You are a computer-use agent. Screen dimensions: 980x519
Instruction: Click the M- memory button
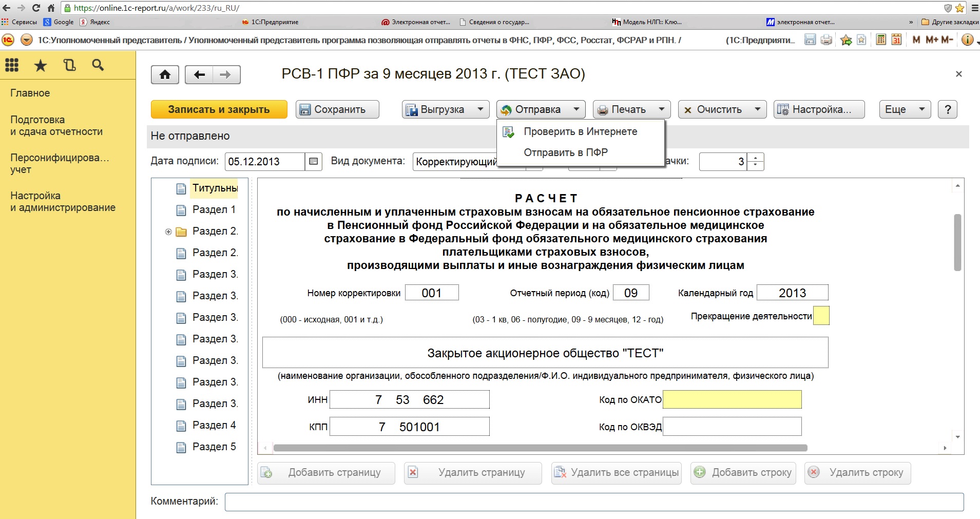947,40
